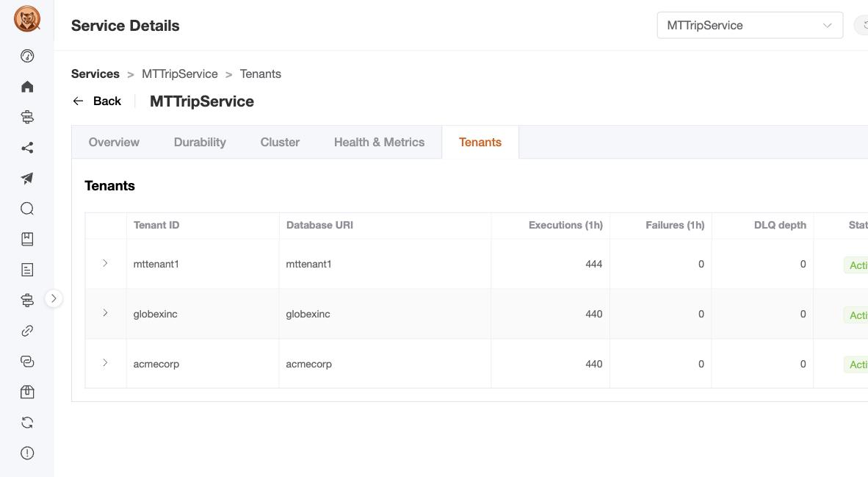
Task: Click the Back button
Action: tap(97, 101)
